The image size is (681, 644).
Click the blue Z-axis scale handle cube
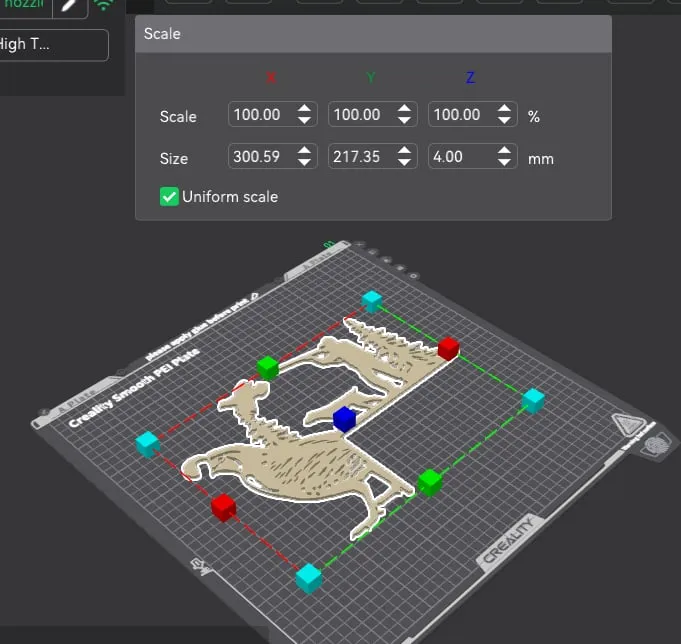coord(344,419)
